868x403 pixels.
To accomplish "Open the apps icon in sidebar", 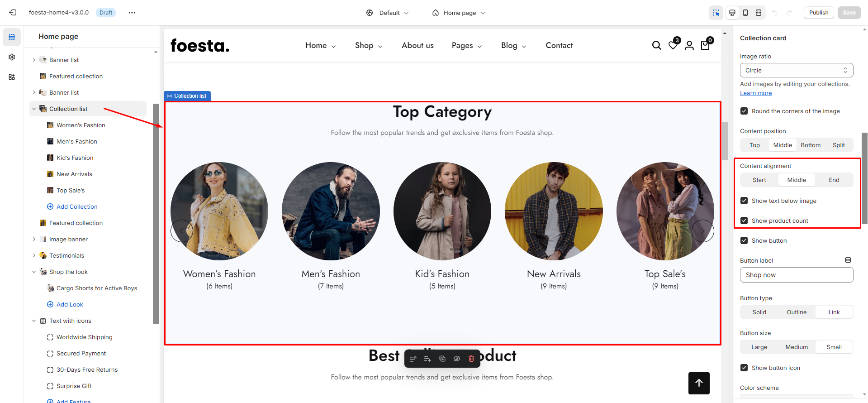I will 12,77.
